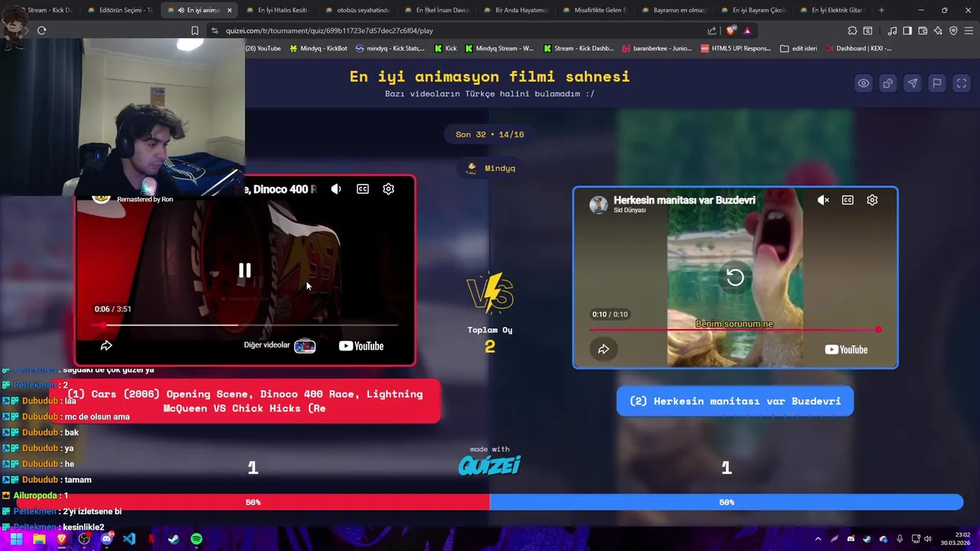Open the Sid Dünyası channel avatar

pos(599,204)
